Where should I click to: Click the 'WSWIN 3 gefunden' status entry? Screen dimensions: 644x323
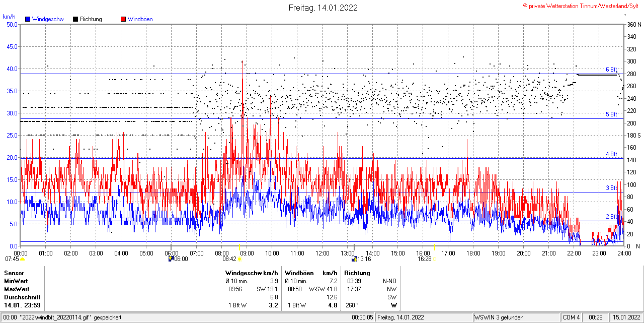499,317
